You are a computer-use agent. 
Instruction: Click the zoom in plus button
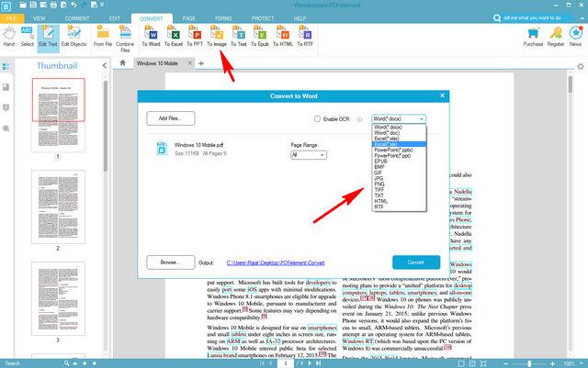[552, 363]
